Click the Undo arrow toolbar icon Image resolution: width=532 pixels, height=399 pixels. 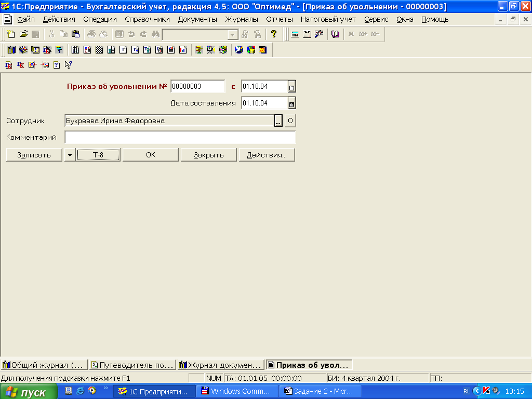pos(131,34)
